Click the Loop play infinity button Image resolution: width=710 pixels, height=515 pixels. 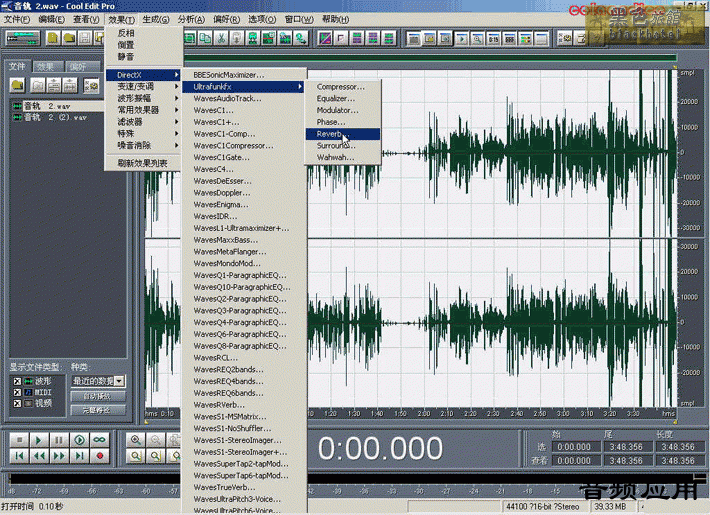[99, 440]
